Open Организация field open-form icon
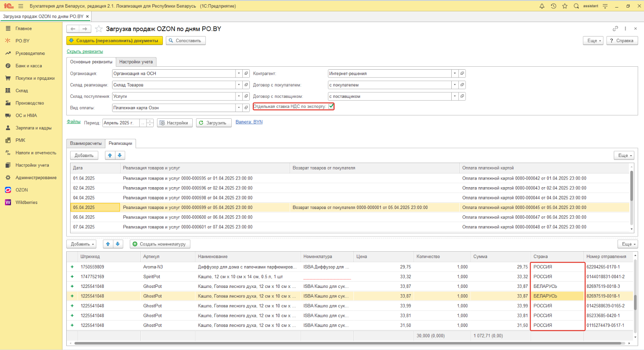Screen dimensions: 644x350 (x=246, y=73)
